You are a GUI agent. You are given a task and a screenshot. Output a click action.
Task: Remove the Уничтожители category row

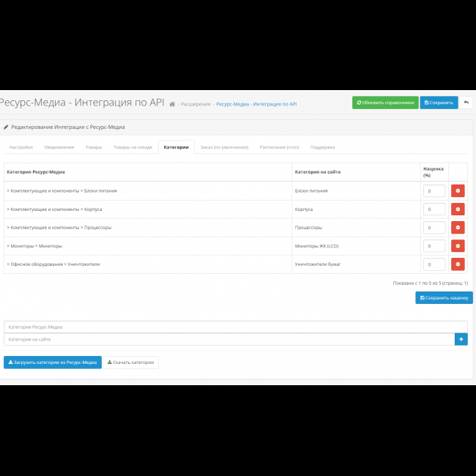(458, 264)
